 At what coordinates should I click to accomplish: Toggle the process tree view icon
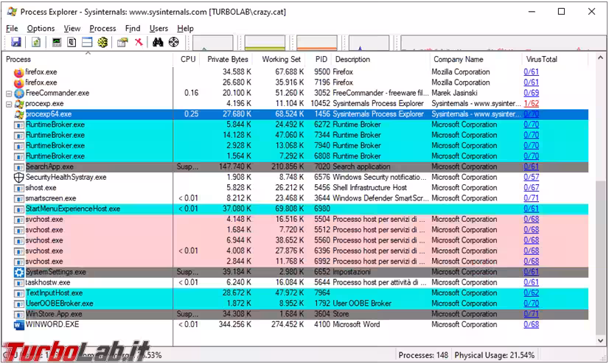click(x=72, y=43)
